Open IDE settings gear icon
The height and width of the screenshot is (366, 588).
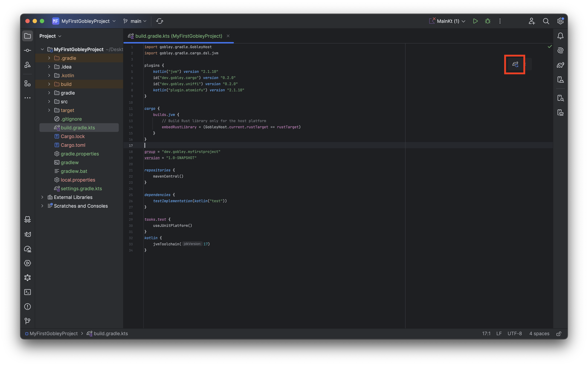tap(560, 21)
